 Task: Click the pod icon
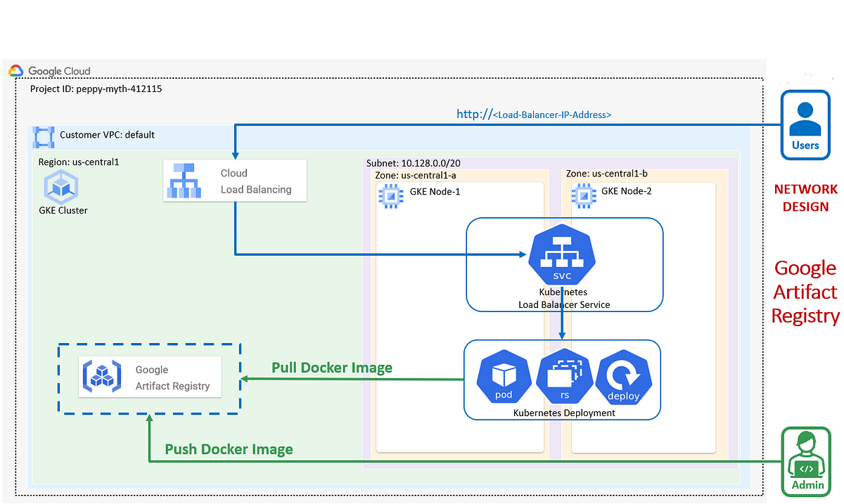(x=504, y=377)
